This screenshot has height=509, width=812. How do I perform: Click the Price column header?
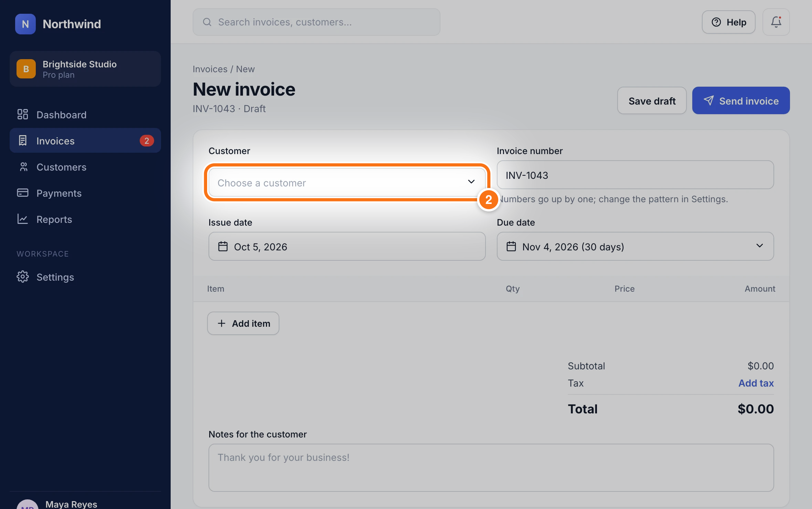click(x=624, y=289)
